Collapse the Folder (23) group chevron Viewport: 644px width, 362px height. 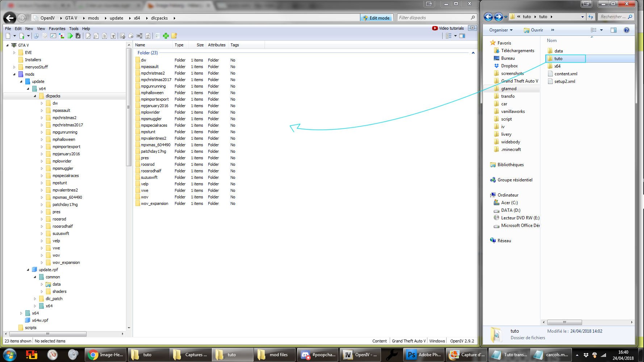473,53
